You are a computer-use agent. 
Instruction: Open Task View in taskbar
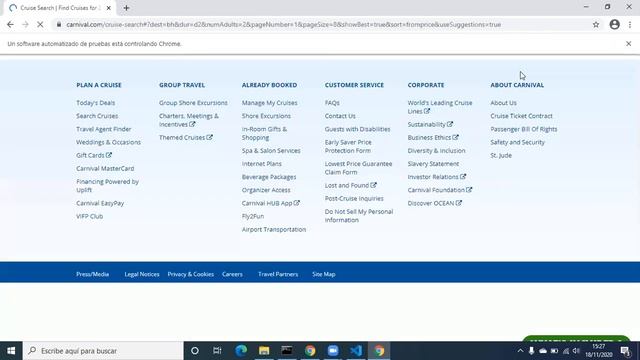217,351
